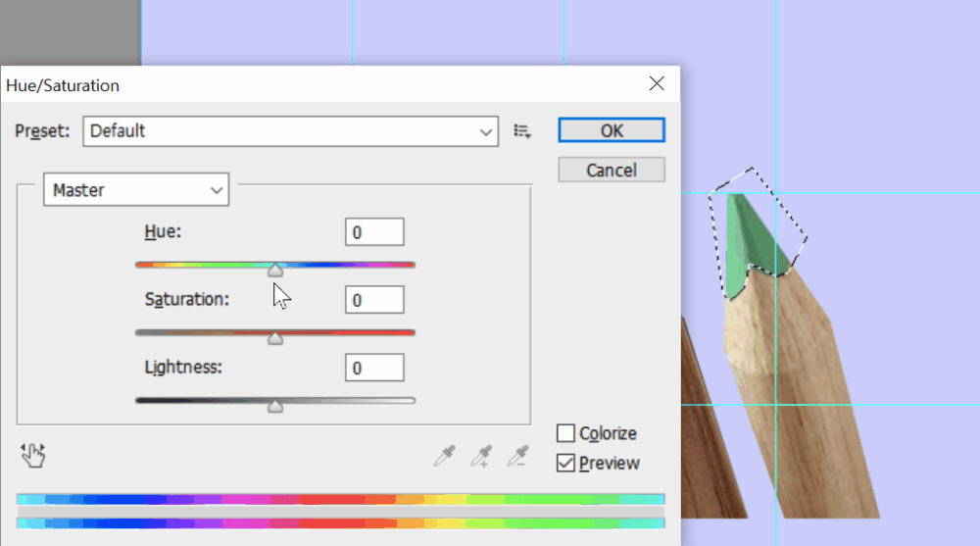Click the upper color spectrum bar

(x=341, y=499)
